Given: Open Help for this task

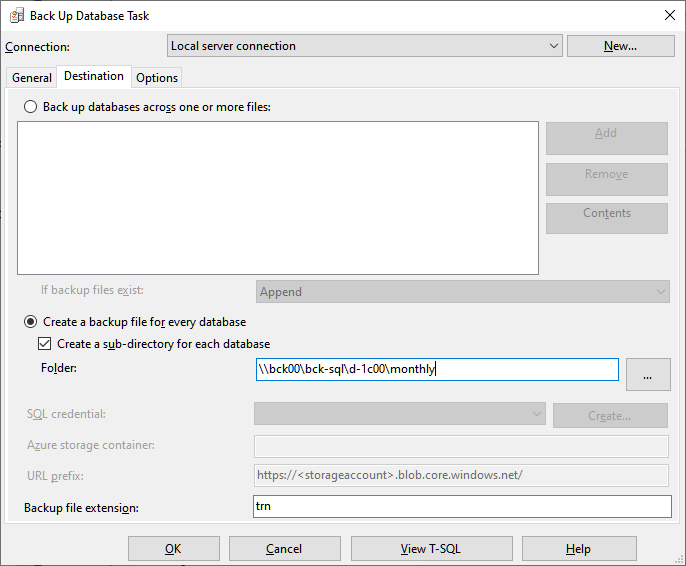Looking at the screenshot, I should (579, 549).
